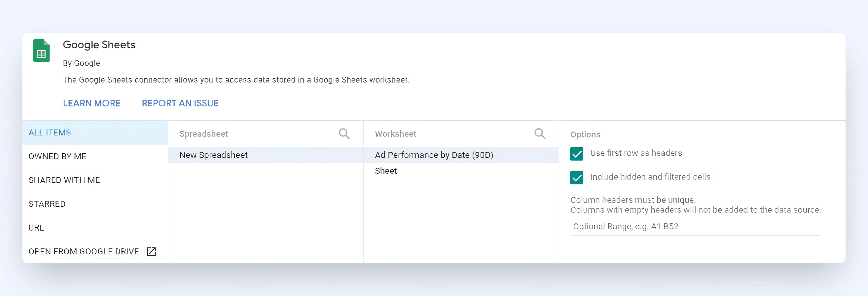Open the LEARN MORE link
The width and height of the screenshot is (868, 296).
[91, 103]
